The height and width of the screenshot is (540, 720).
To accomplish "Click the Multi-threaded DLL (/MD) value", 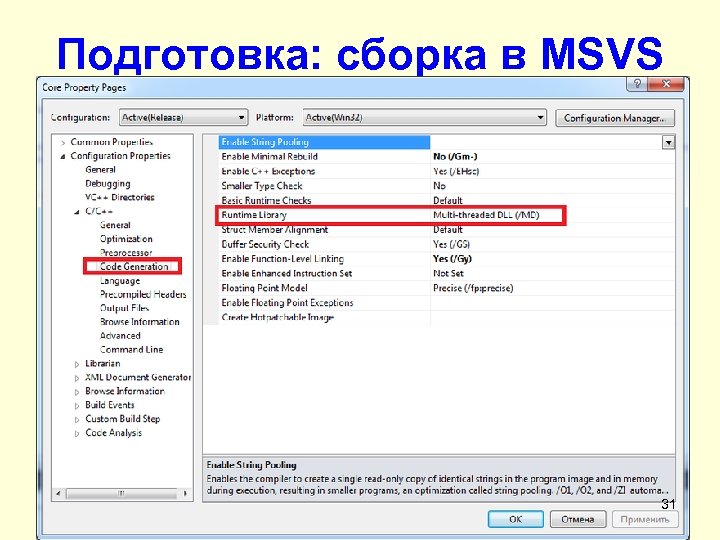I will pyautogui.click(x=486, y=215).
